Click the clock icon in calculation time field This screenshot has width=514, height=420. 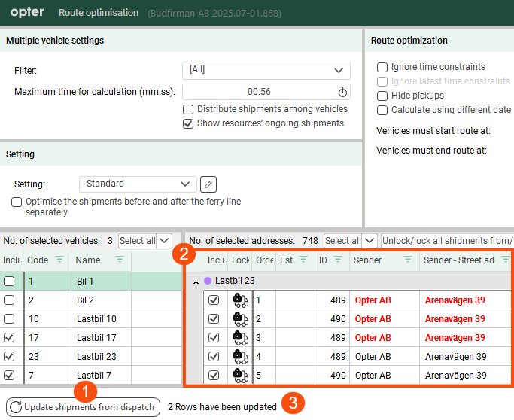tap(342, 92)
